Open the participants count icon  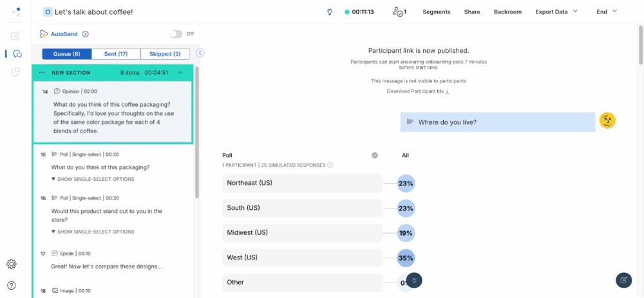tap(399, 12)
